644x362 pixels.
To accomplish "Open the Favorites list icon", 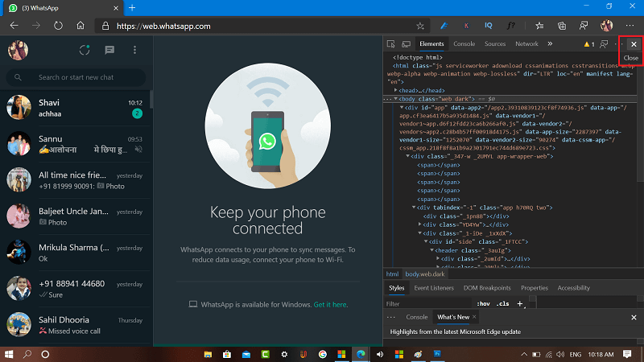I will click(539, 26).
